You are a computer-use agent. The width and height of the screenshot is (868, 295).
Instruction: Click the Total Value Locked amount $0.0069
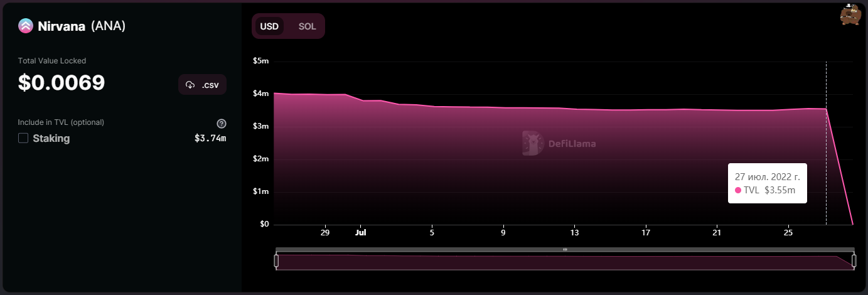click(62, 83)
